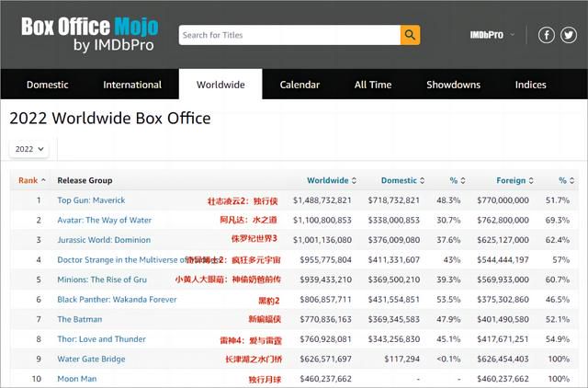Viewport: 588px width, 388px height.
Task: Open the Top Gun: Maverick link
Action: [91, 200]
